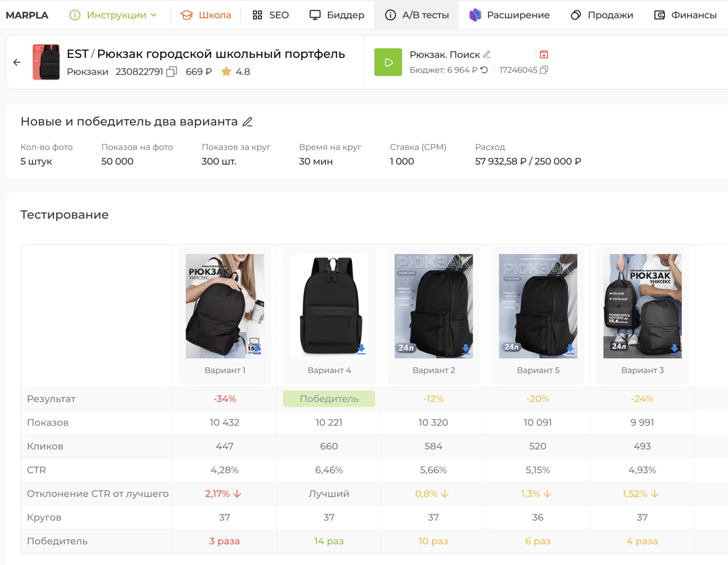Click the back arrow next to the product
728x565 pixels.
(17, 62)
